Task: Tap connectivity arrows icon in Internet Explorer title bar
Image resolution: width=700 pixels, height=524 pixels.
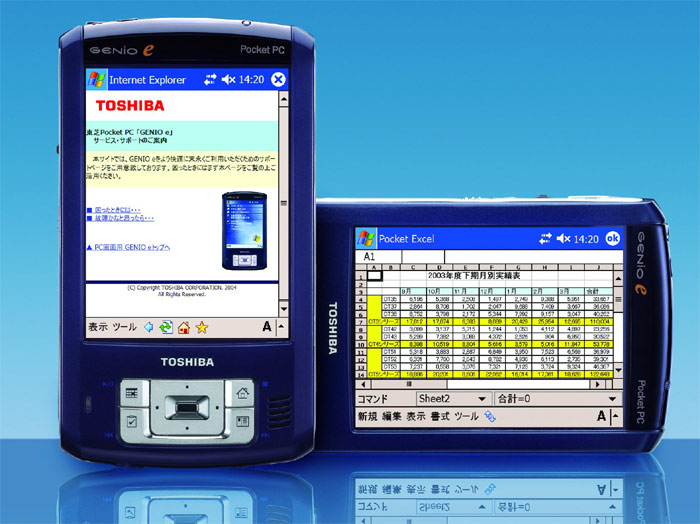Action: (210, 79)
